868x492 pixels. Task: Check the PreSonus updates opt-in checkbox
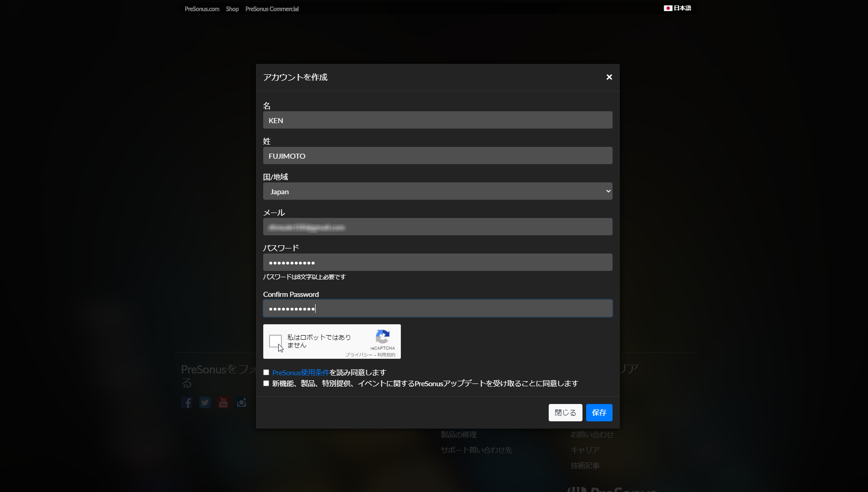[266, 383]
